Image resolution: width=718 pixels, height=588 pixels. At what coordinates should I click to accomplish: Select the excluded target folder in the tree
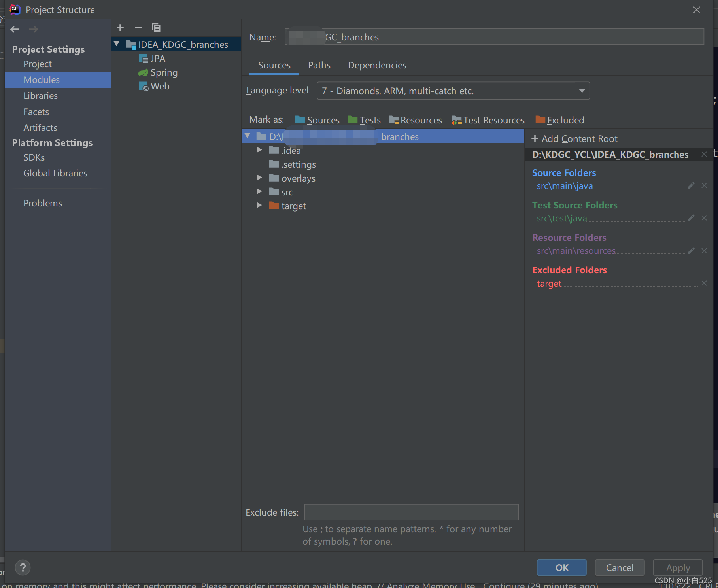pyautogui.click(x=287, y=206)
